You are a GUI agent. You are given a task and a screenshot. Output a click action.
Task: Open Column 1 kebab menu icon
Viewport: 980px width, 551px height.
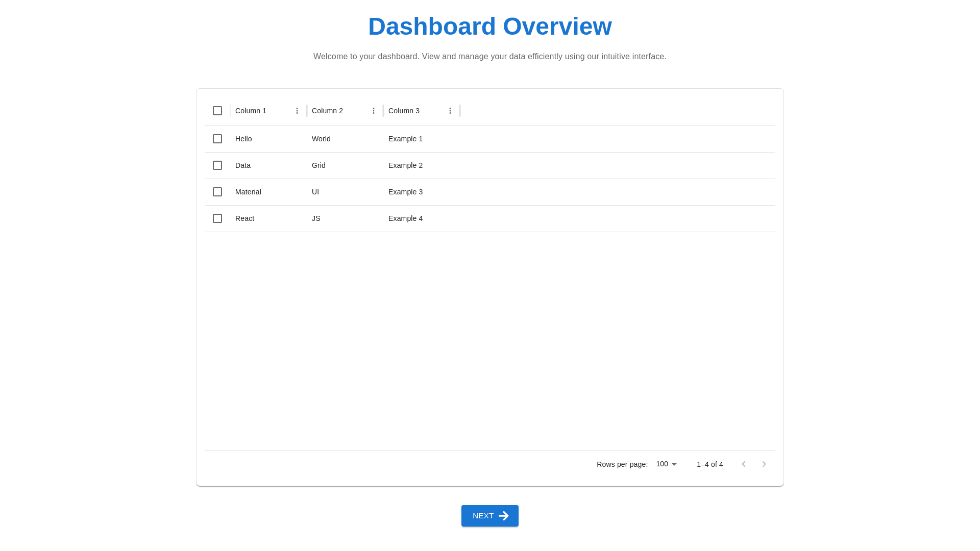(297, 111)
